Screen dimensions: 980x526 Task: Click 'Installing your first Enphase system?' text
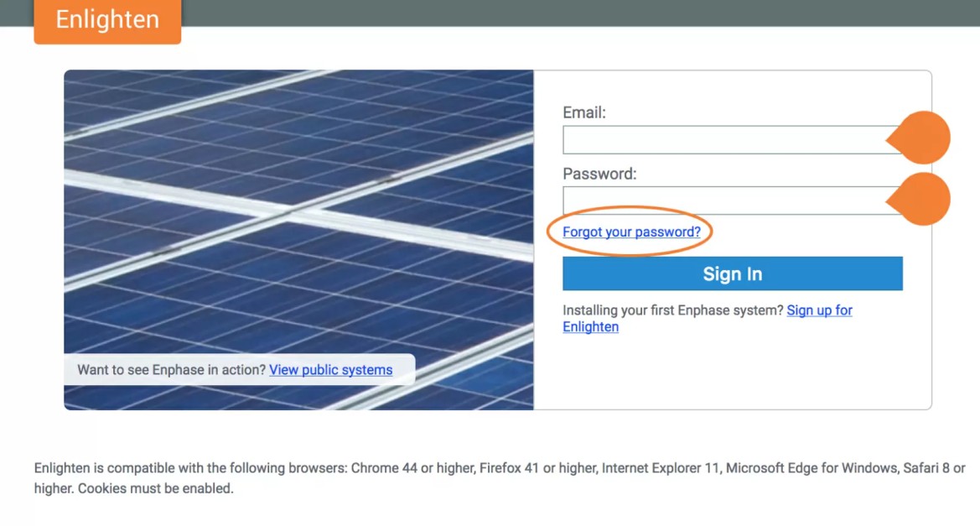tap(672, 310)
